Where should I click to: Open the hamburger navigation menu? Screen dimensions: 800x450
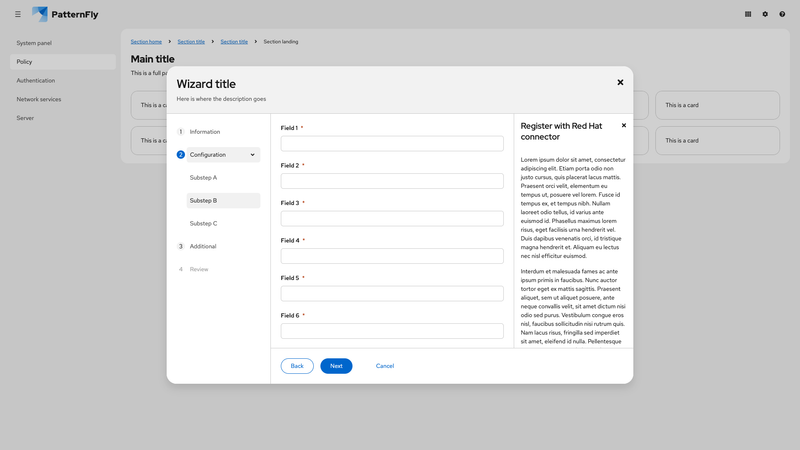tap(18, 14)
